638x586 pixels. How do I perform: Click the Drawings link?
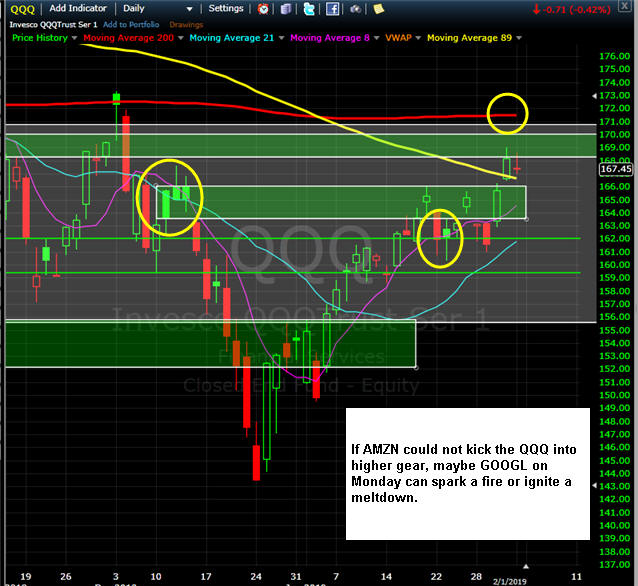pyautogui.click(x=186, y=23)
